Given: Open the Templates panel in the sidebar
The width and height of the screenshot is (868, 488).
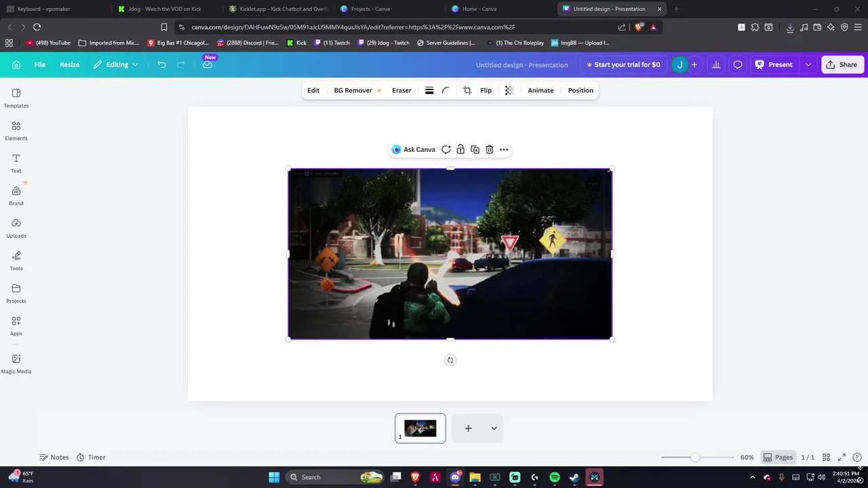Looking at the screenshot, I should click(16, 98).
